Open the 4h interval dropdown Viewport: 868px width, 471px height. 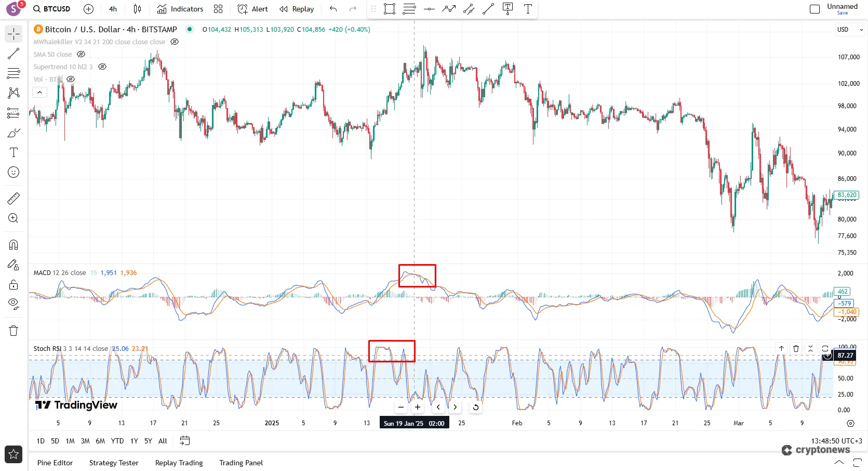(x=112, y=9)
